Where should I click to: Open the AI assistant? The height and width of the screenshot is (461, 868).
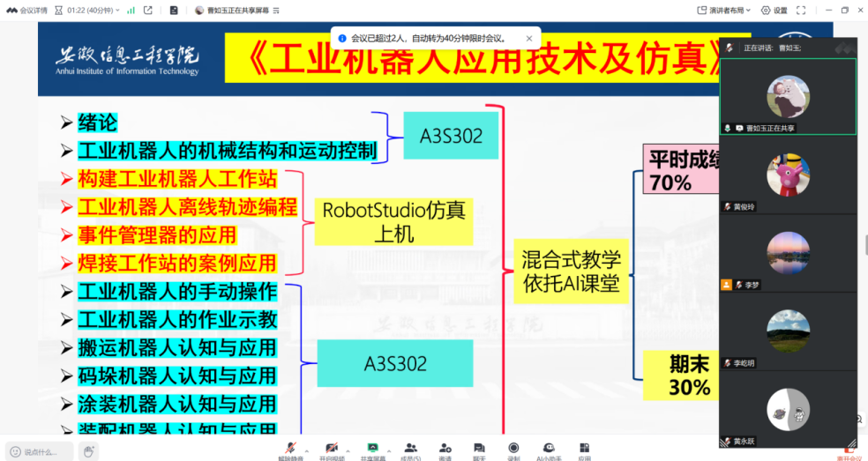(x=549, y=450)
